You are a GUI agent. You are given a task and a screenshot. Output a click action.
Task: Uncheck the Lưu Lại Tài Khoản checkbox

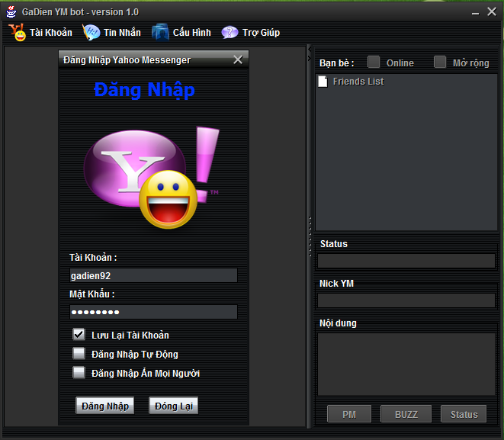[x=79, y=334]
